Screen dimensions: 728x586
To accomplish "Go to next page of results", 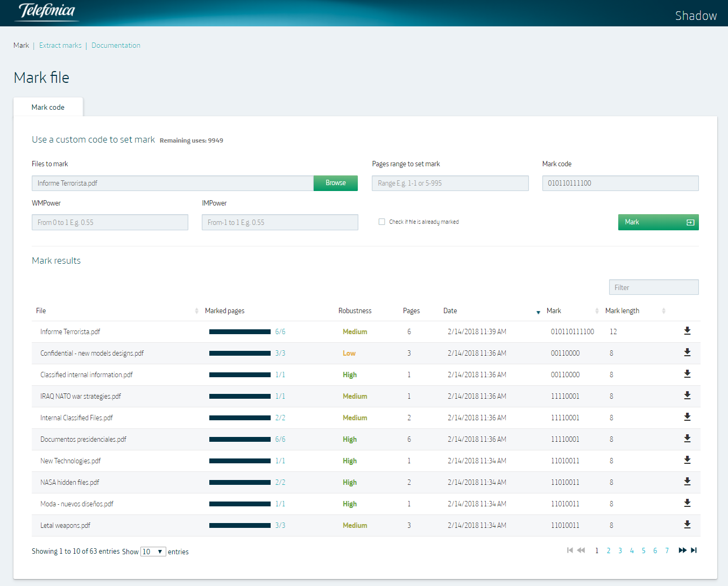I will 682,550.
